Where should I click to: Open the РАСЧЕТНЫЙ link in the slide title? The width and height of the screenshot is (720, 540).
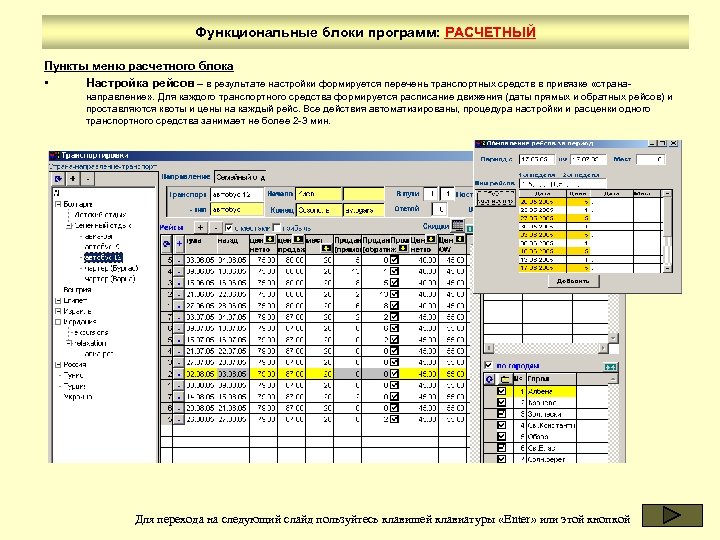[x=489, y=32]
